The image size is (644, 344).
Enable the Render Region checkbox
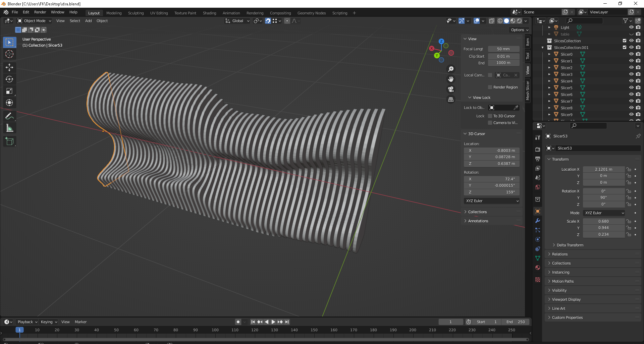490,87
